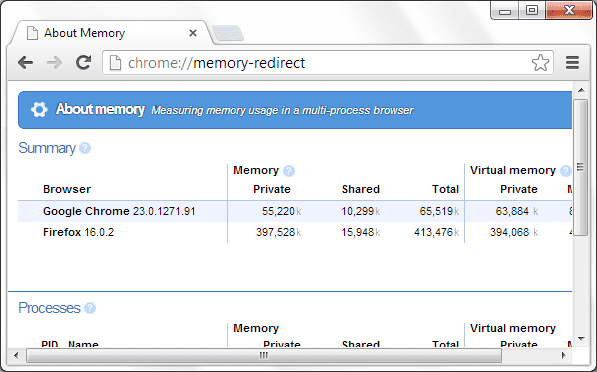
Task: Click the vertical scrollbar up arrow
Action: [x=581, y=90]
